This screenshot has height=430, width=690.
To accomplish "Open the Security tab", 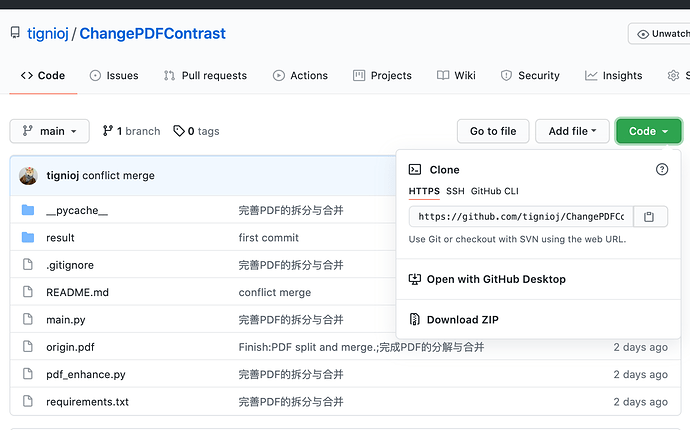I will coord(530,76).
